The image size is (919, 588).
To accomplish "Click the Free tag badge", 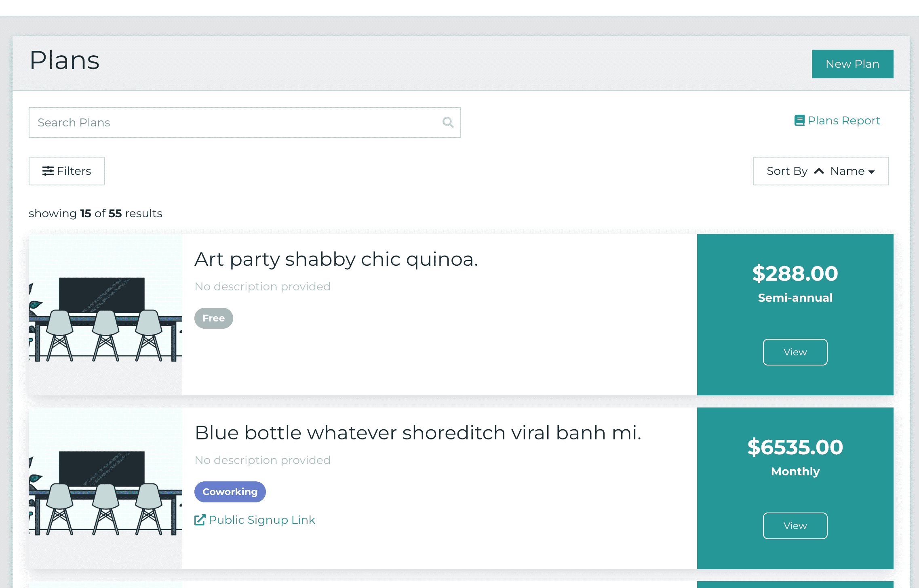I will [213, 318].
